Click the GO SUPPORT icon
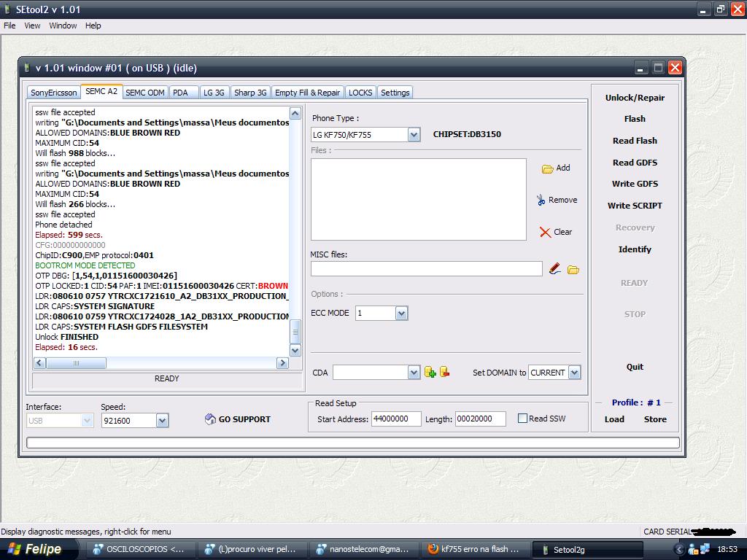Screen dimensions: 747x560 [x=210, y=419]
